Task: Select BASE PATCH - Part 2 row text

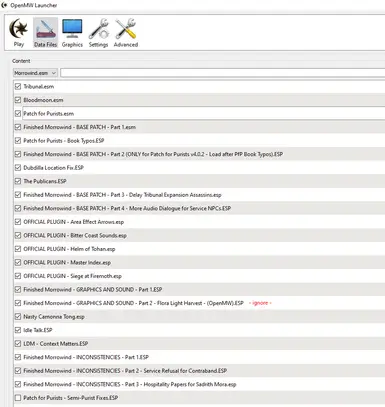Action: (153, 154)
